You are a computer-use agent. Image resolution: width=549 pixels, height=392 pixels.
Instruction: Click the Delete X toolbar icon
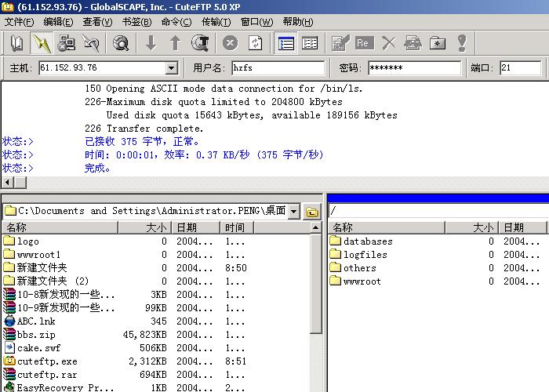pyautogui.click(x=389, y=43)
